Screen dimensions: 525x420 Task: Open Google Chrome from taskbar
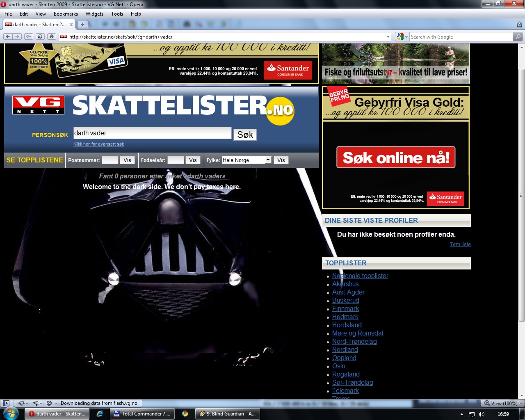185,414
